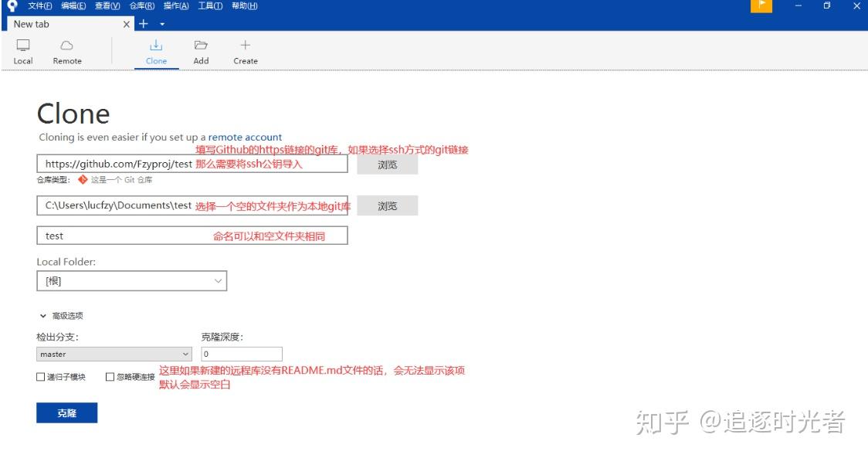Click the first 浏览 browse button
The image size is (868, 458).
tap(388, 165)
